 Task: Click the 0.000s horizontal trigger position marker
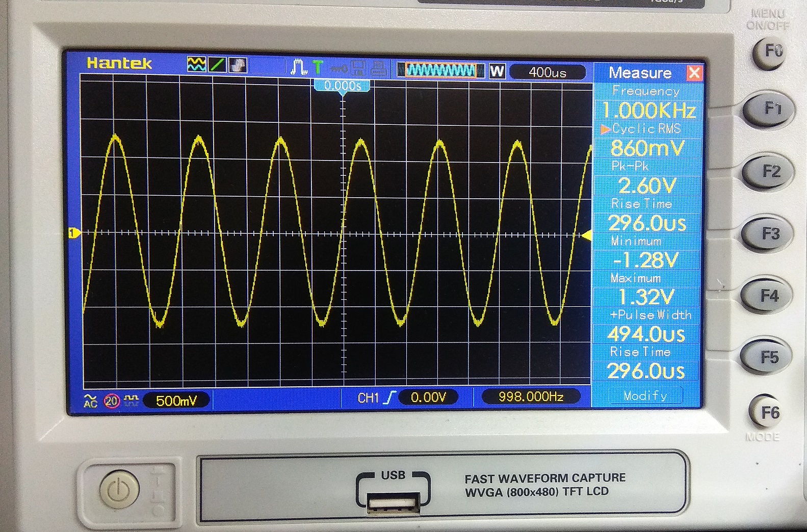343,86
